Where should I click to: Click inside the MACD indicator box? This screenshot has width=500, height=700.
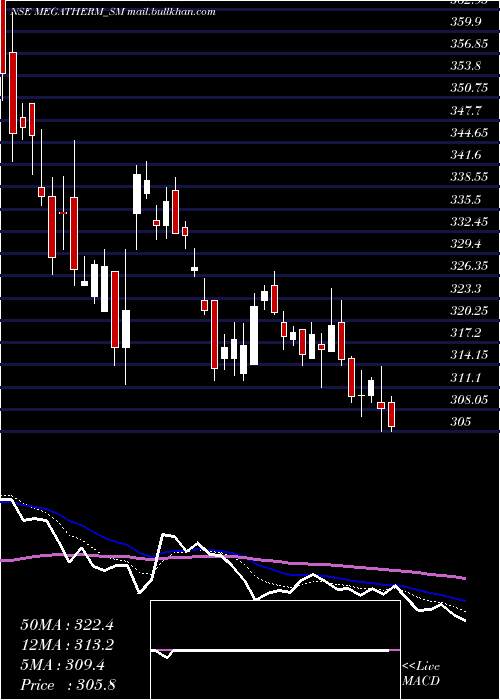[x=275, y=650]
